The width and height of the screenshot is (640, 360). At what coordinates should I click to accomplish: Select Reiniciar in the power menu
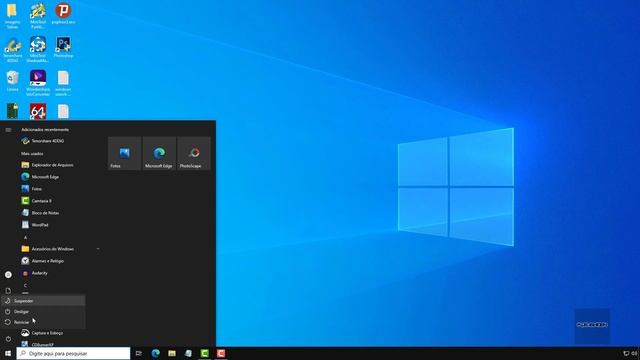point(43,322)
